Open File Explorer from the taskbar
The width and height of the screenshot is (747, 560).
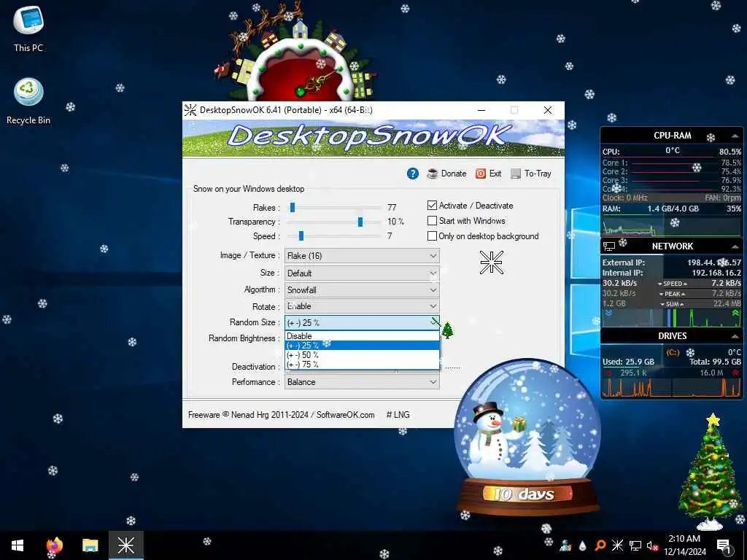click(90, 545)
